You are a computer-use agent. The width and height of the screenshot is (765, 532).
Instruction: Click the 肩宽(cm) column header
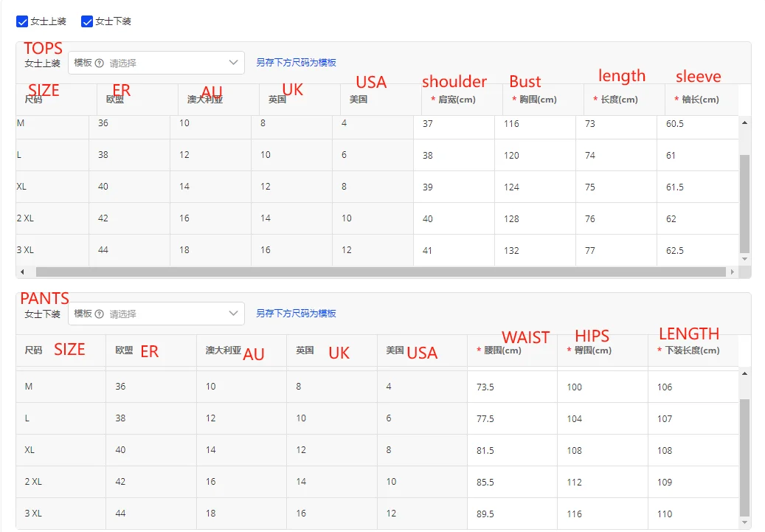click(x=457, y=100)
